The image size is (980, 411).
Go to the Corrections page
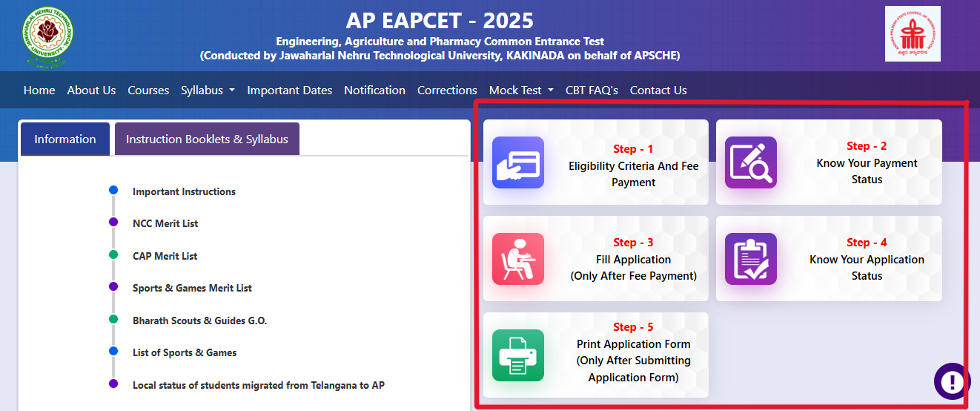coord(447,91)
